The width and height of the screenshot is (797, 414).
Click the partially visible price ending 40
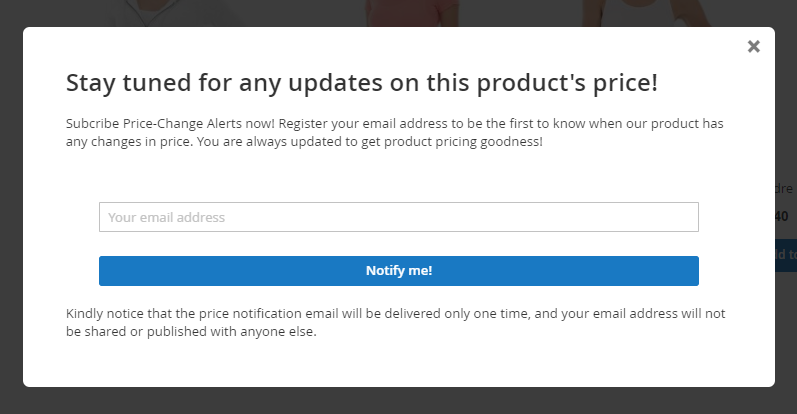pos(782,216)
